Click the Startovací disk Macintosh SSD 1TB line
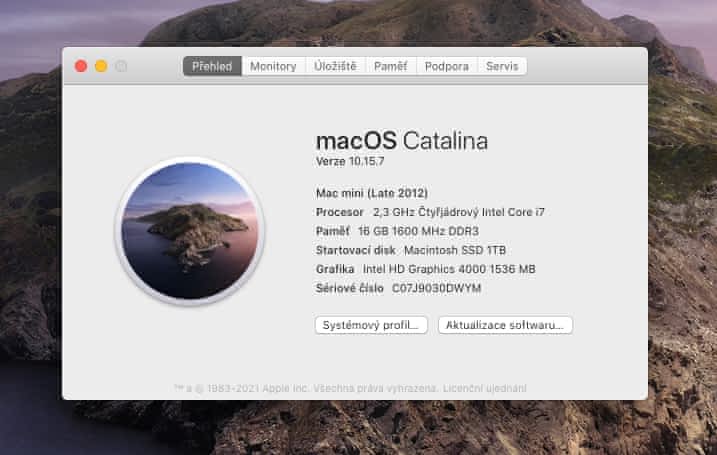Viewport: 717px width, 455px height. [411, 251]
